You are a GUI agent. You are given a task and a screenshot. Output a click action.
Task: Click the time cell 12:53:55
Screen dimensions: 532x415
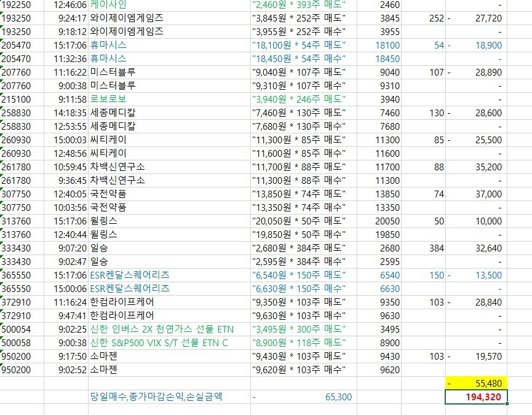pyautogui.click(x=66, y=127)
